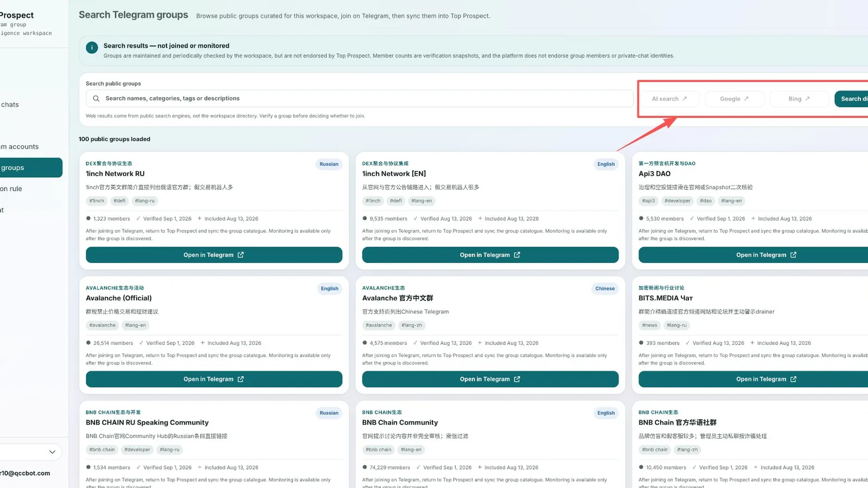Click external-link icon on Avalanche 官方中文群 card
This screenshot has width=868, height=488.
click(x=517, y=380)
